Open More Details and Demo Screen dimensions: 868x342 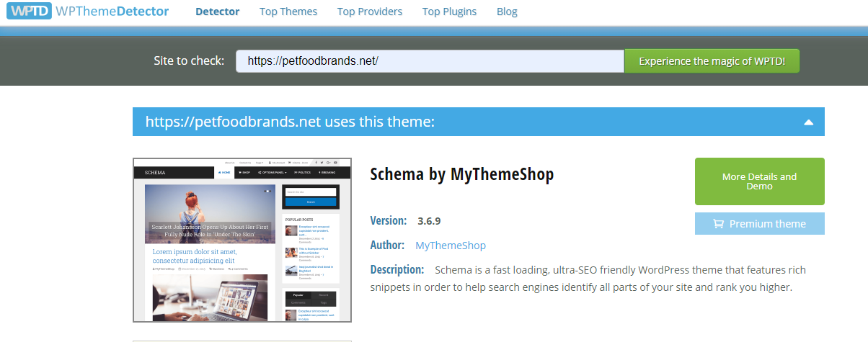tap(759, 181)
